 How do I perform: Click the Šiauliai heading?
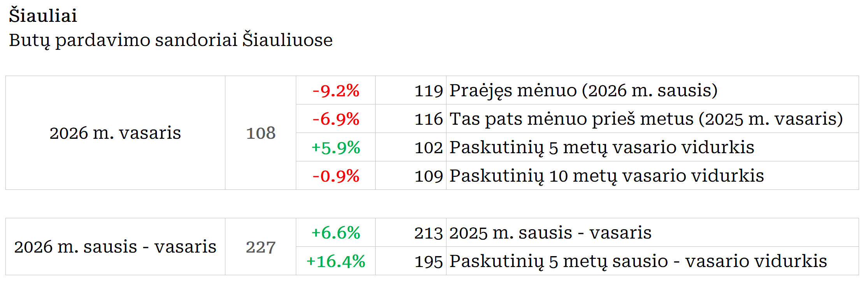click(x=43, y=16)
